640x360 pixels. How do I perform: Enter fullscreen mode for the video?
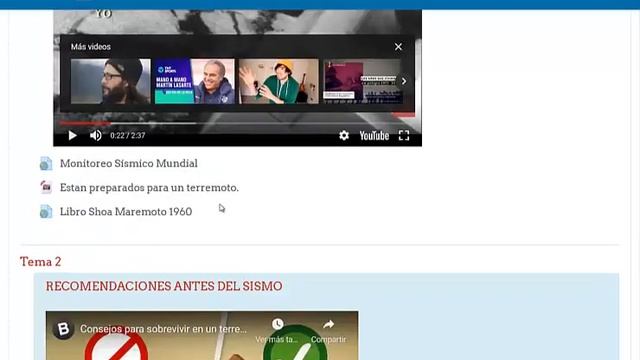pos(404,136)
